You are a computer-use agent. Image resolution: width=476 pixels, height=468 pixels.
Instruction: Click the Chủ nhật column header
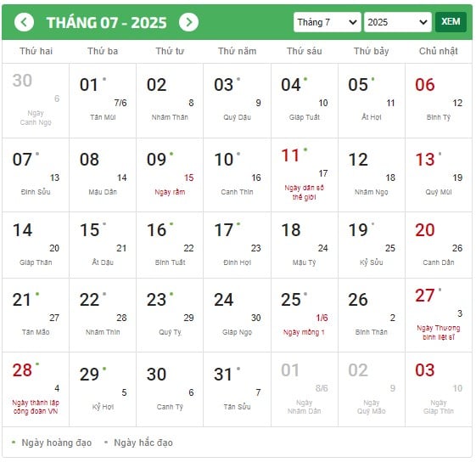[x=439, y=51]
